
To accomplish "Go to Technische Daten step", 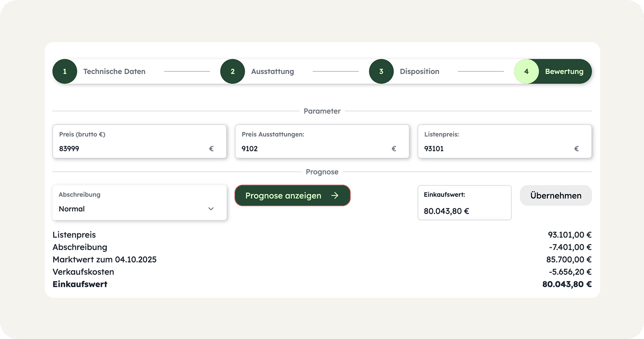I will pyautogui.click(x=114, y=72).
